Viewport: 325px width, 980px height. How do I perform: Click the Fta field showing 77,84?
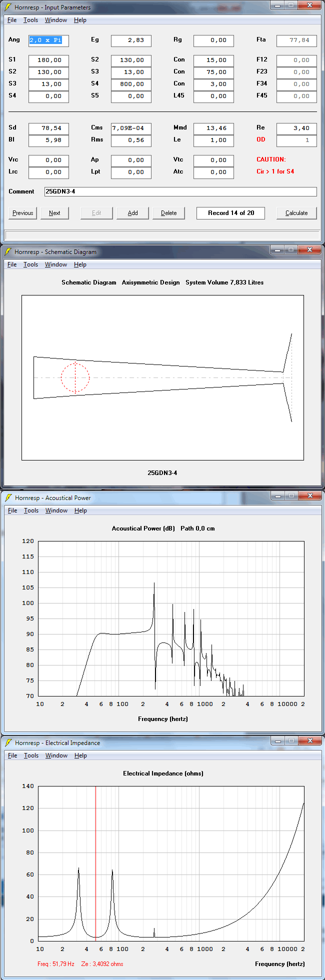click(x=296, y=40)
